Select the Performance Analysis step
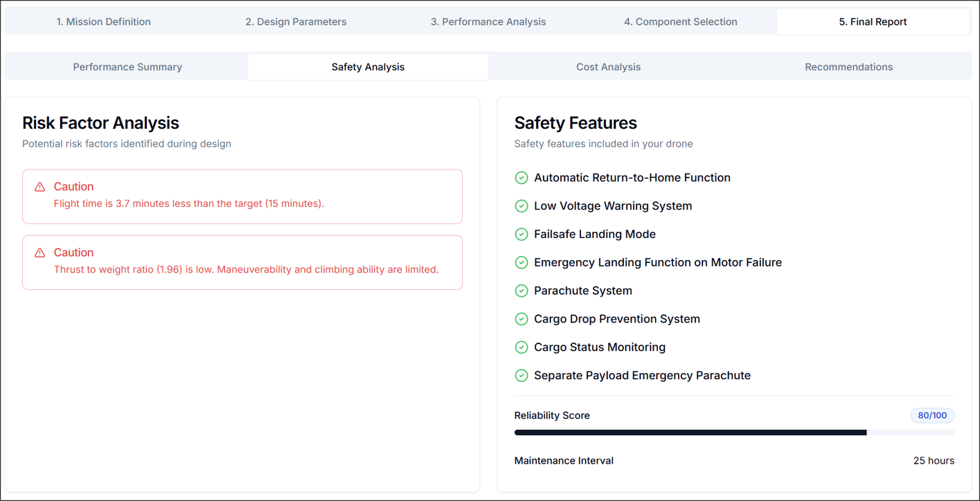 click(x=488, y=21)
